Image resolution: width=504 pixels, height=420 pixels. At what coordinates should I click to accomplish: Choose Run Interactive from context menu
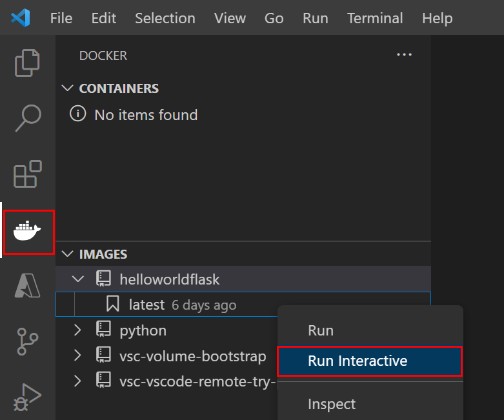point(358,361)
